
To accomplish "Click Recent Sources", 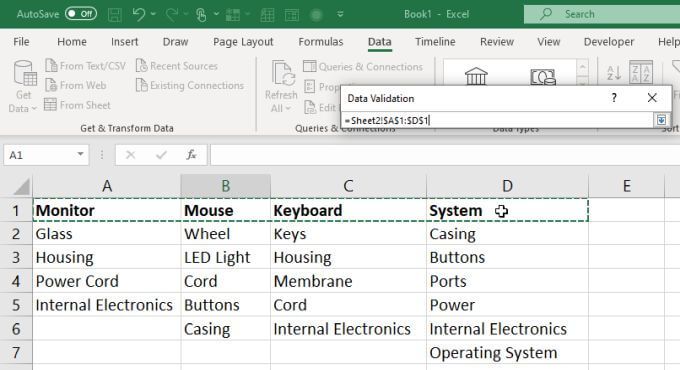I will 177,66.
